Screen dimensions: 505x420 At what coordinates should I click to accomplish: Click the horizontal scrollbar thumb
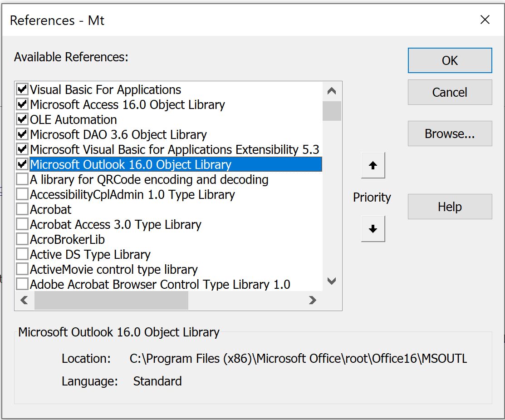point(111,300)
